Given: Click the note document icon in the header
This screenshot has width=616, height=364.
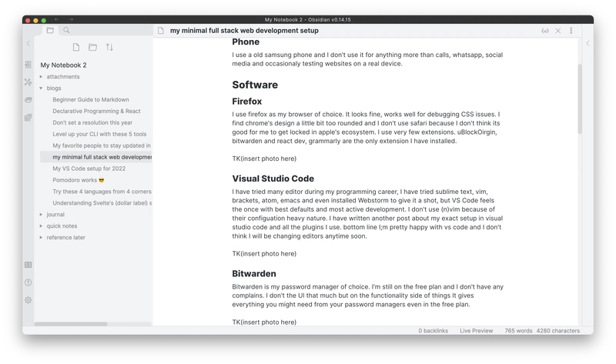Looking at the screenshot, I should pyautogui.click(x=161, y=31).
